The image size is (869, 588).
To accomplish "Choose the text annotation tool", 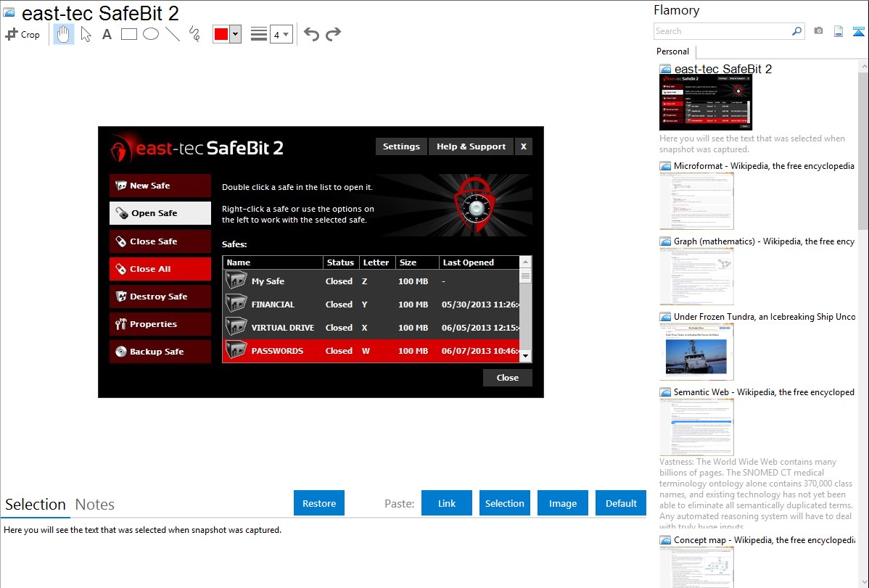I will 107,34.
